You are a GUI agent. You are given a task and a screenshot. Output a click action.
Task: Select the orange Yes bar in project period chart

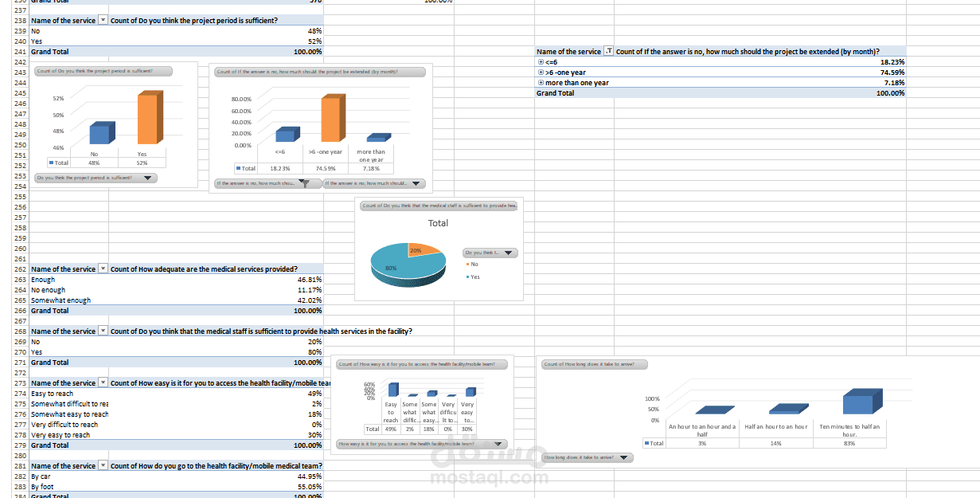click(150, 118)
